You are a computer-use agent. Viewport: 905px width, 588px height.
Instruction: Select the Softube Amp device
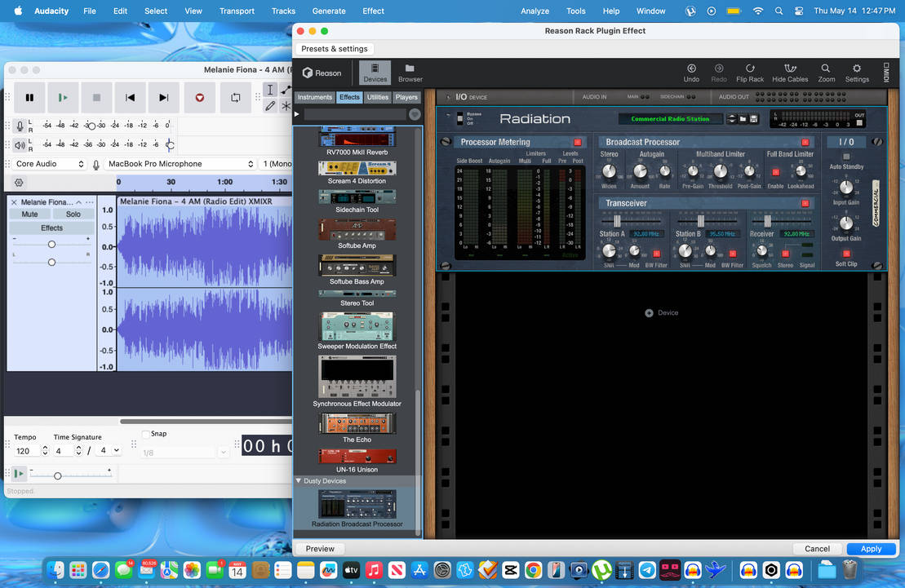(x=357, y=233)
